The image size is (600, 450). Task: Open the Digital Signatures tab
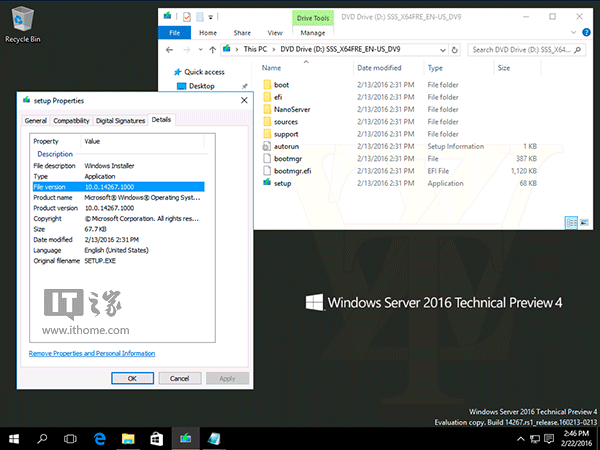tap(120, 121)
